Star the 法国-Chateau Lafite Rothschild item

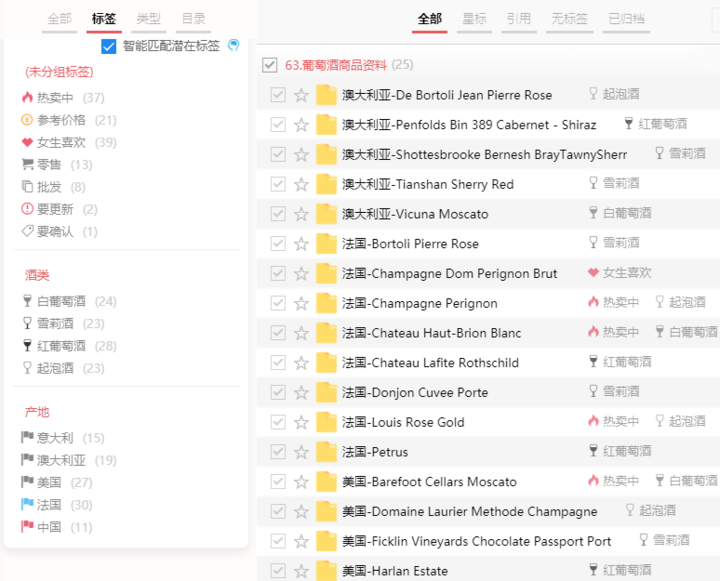pyautogui.click(x=301, y=363)
